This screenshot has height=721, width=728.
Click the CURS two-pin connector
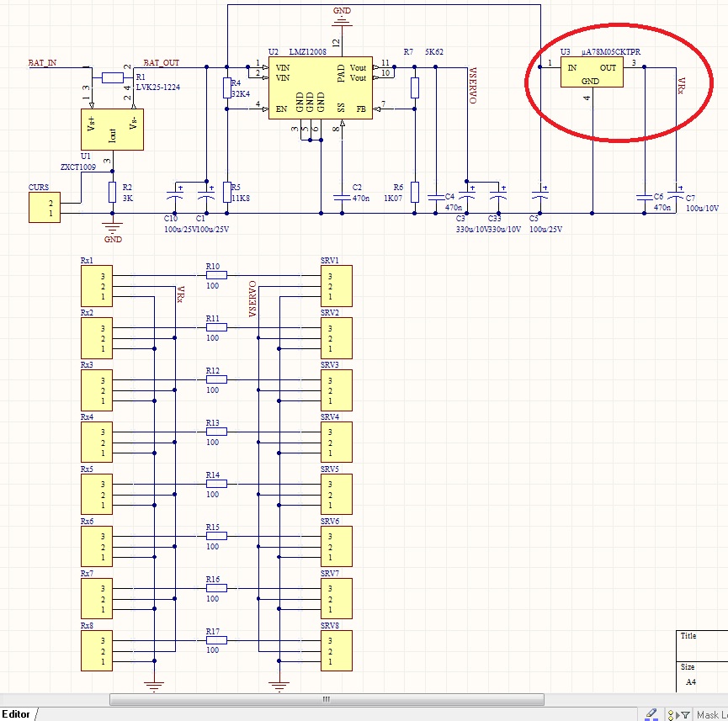[45, 207]
